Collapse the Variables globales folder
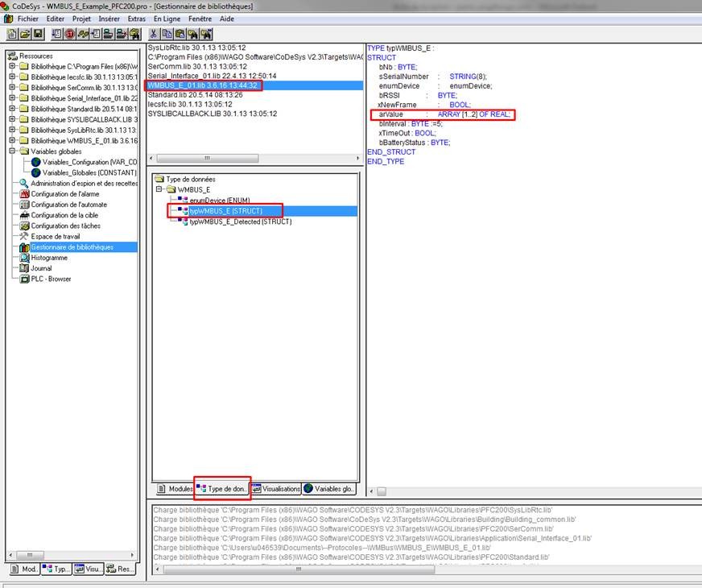Viewport: 702px width, 588px height. [13, 151]
